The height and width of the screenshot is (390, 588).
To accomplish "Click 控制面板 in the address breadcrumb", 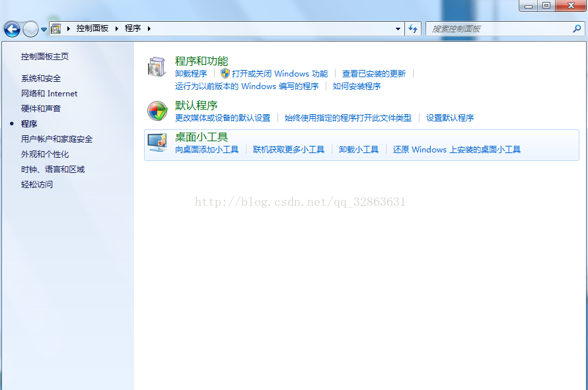I will 92,28.
